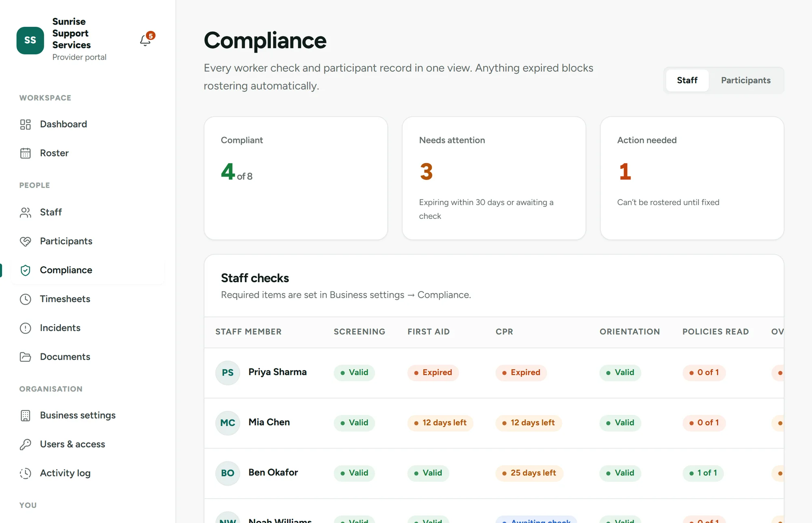Click Mia Chen's First Aid 12 days left badge
The width and height of the screenshot is (812, 523).
pos(440,423)
